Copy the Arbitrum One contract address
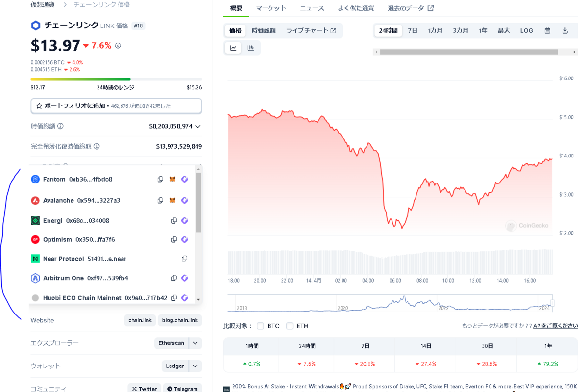Viewport: 588px width, 392px height. (x=174, y=278)
